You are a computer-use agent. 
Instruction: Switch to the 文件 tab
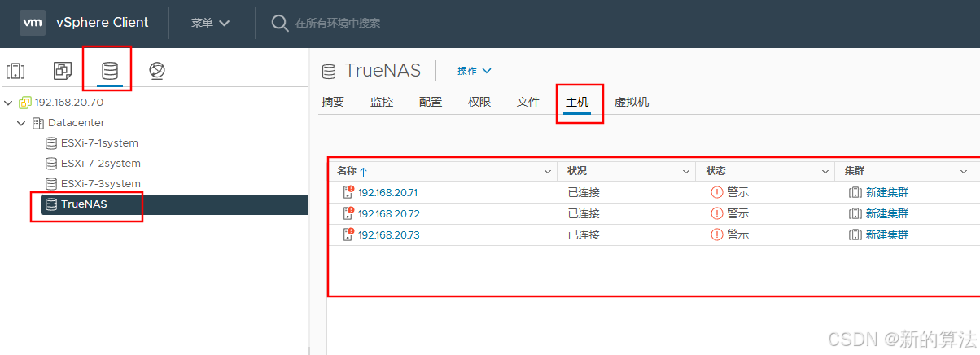(528, 103)
